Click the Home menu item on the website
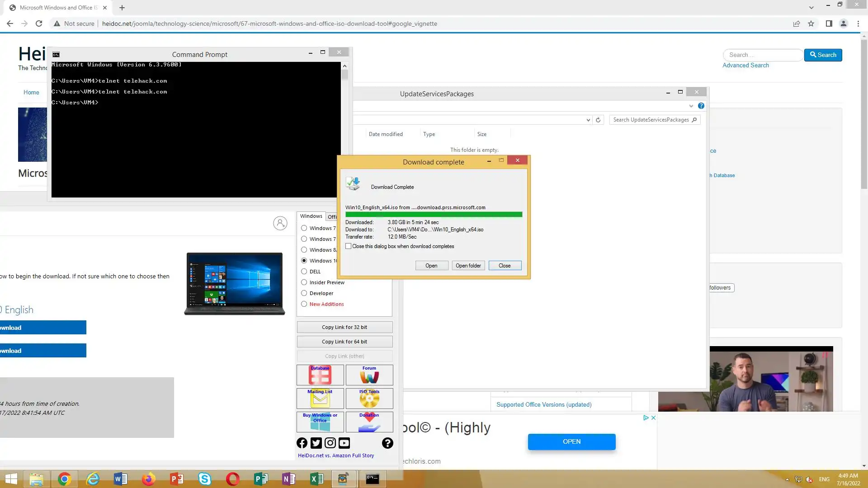The width and height of the screenshot is (868, 488). [31, 92]
